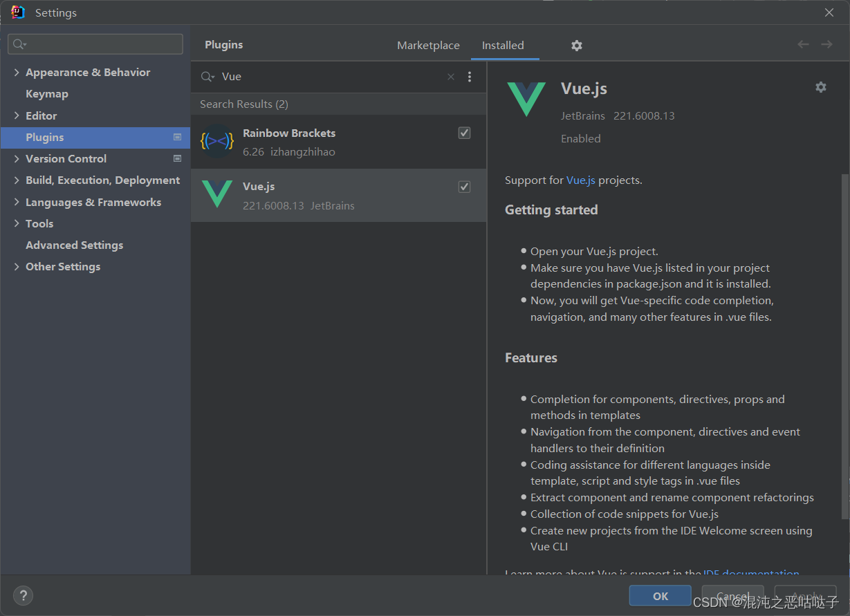Click the Cancel button

[733, 596]
